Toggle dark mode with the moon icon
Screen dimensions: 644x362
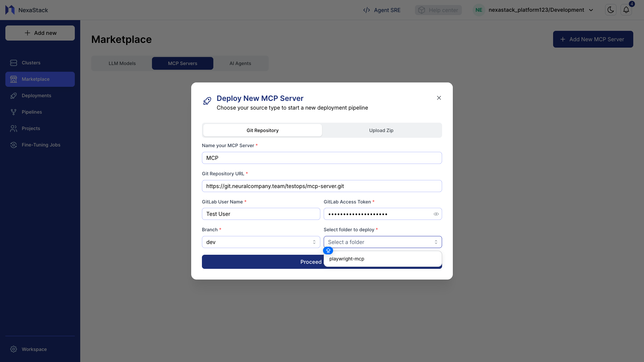click(x=610, y=10)
